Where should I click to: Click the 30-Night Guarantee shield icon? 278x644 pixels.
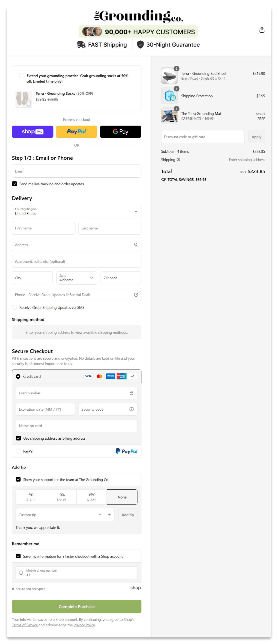[140, 44]
